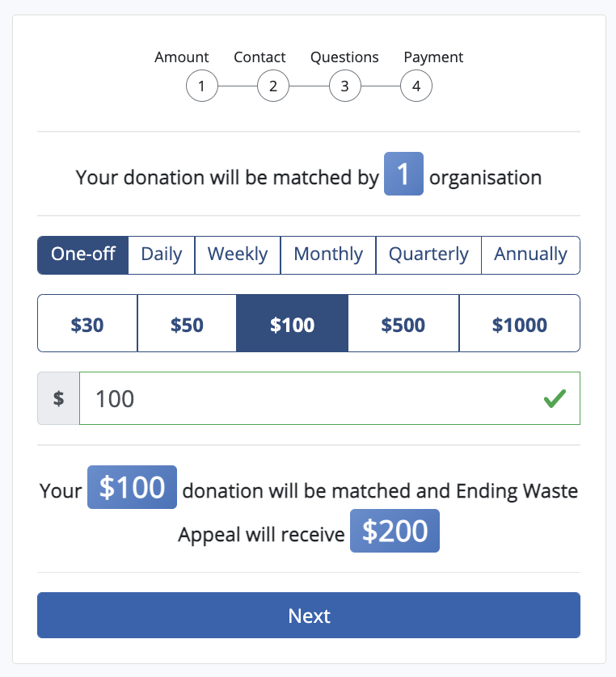Click the $200 matched total badge
Image resolution: width=616 pixels, height=677 pixels.
(394, 531)
